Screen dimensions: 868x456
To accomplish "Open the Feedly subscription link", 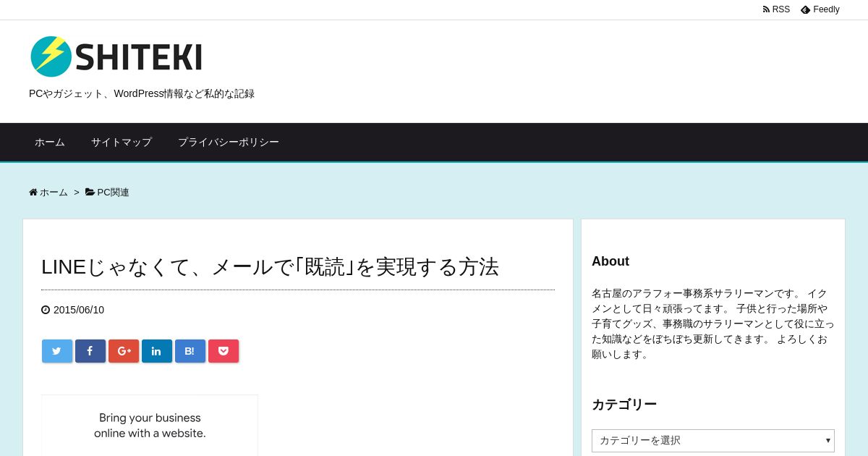I will point(820,9).
